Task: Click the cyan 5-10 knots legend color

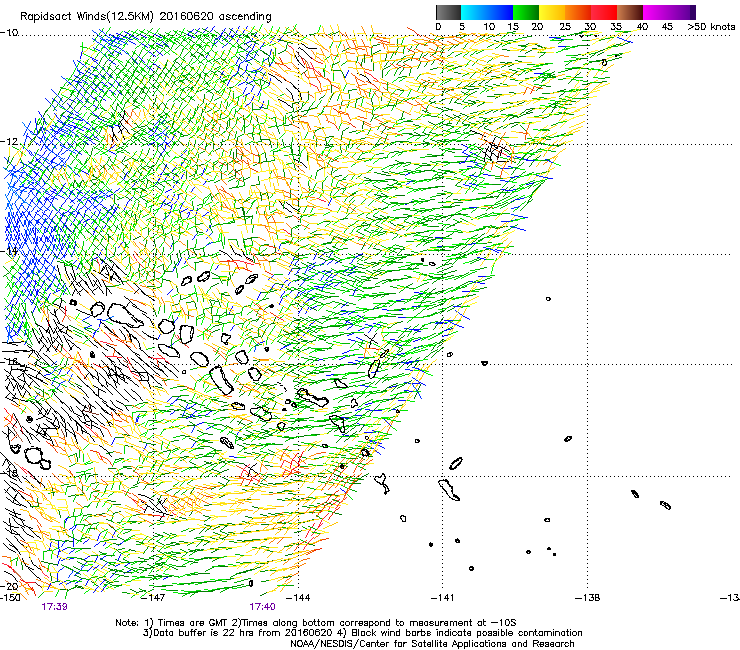Action: pyautogui.click(x=474, y=12)
